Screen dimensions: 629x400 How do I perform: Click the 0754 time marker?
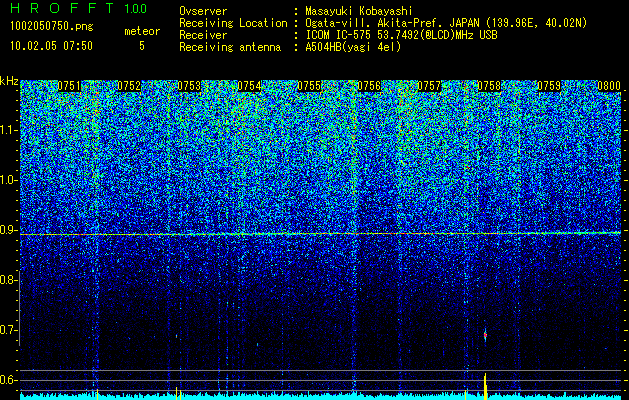click(x=249, y=86)
